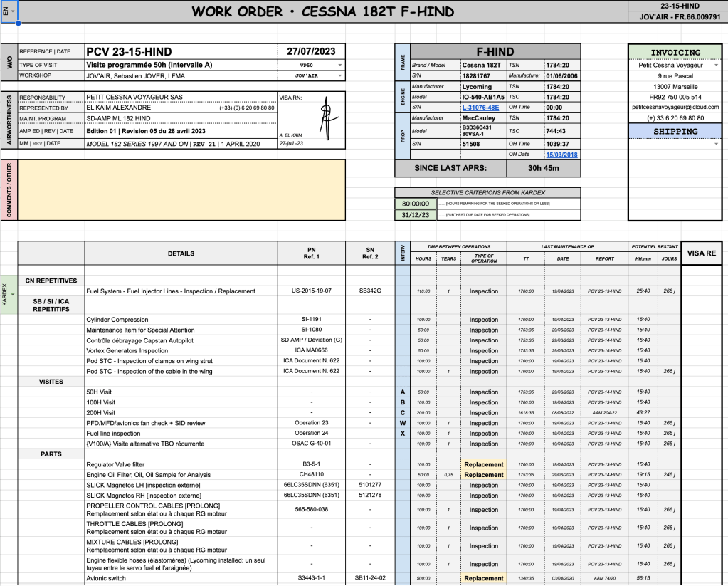Select the 27/07/2023 date cell
The height and width of the screenshot is (586, 728).
click(311, 52)
